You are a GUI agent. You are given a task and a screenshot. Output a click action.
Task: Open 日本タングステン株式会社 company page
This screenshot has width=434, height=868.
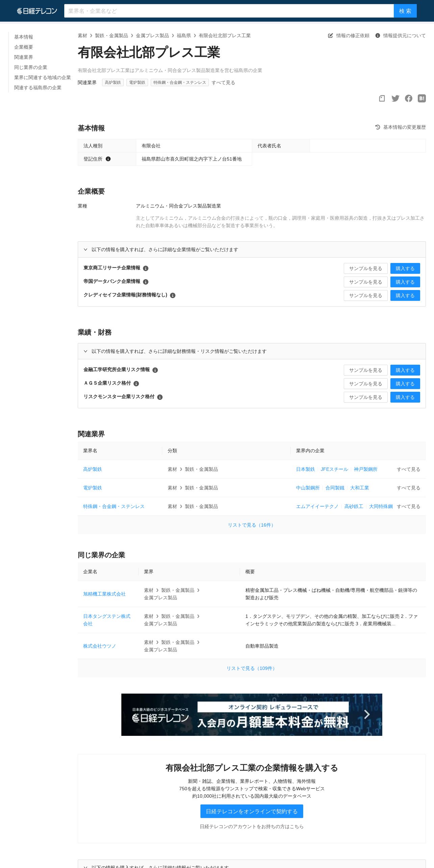click(x=107, y=620)
